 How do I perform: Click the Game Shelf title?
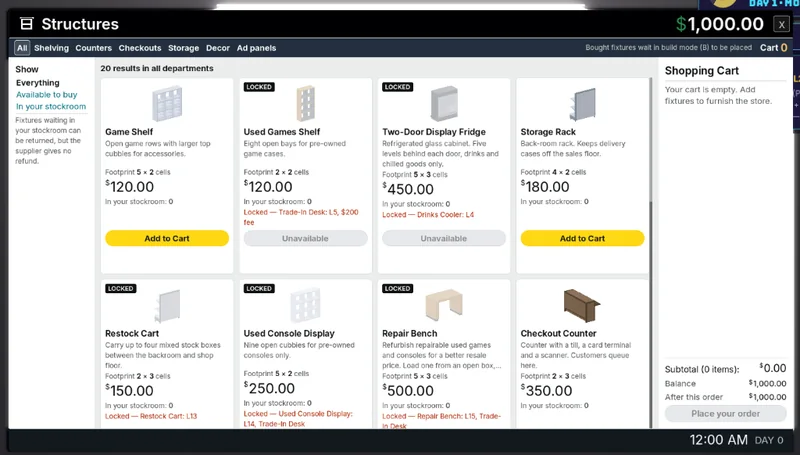[129, 132]
